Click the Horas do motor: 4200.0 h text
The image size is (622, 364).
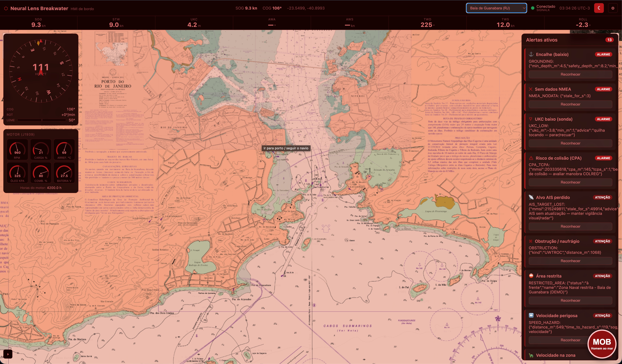[41, 188]
